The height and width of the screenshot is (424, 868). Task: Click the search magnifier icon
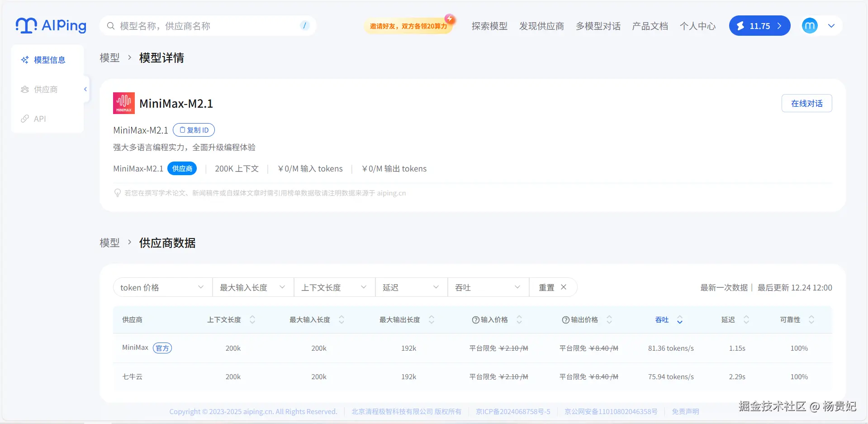(x=110, y=26)
